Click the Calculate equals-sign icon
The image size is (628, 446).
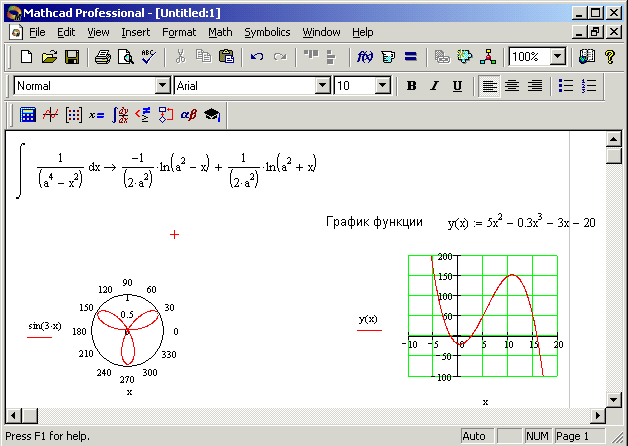coord(411,57)
